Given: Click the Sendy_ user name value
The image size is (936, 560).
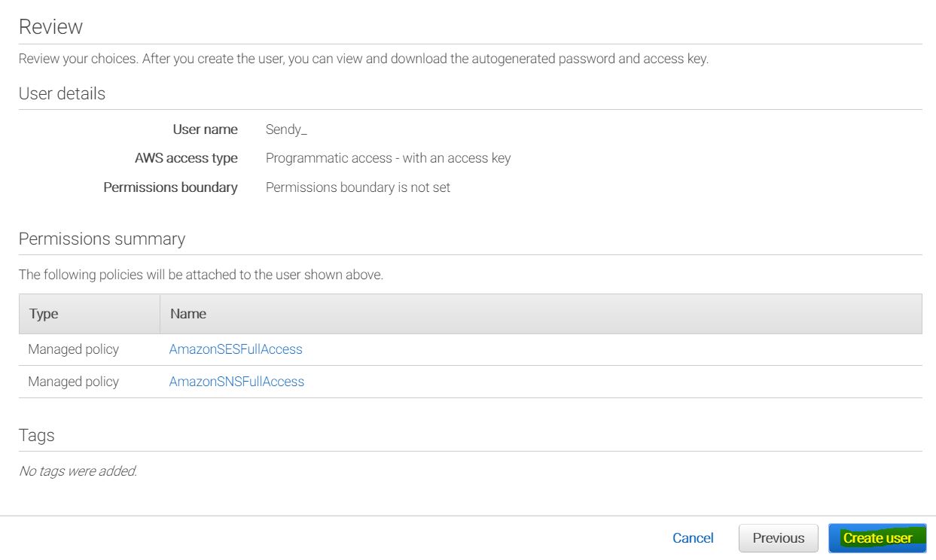Looking at the screenshot, I should click(286, 129).
